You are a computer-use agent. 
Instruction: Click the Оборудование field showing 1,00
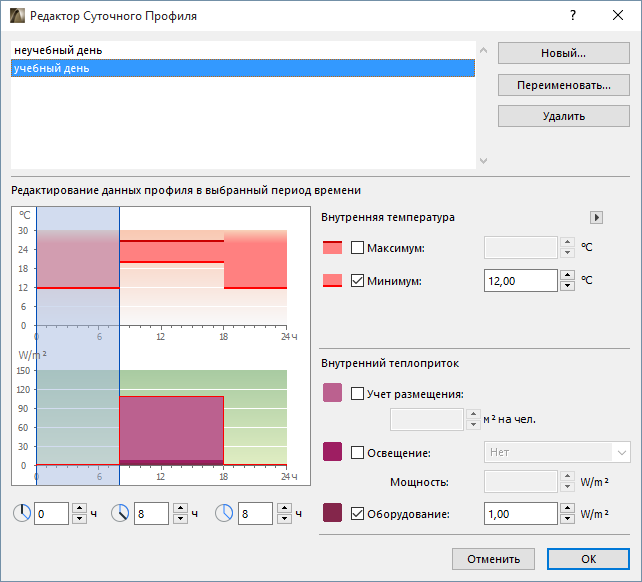[x=520, y=514]
